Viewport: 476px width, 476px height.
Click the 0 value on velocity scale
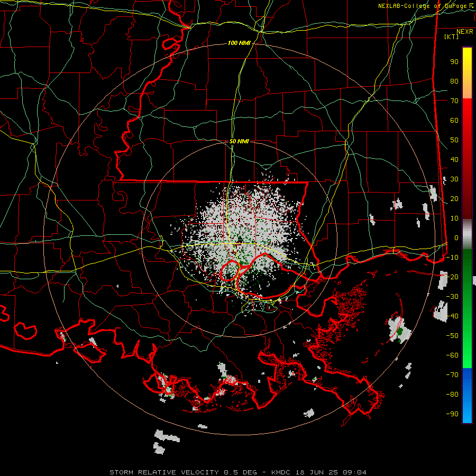(x=456, y=238)
